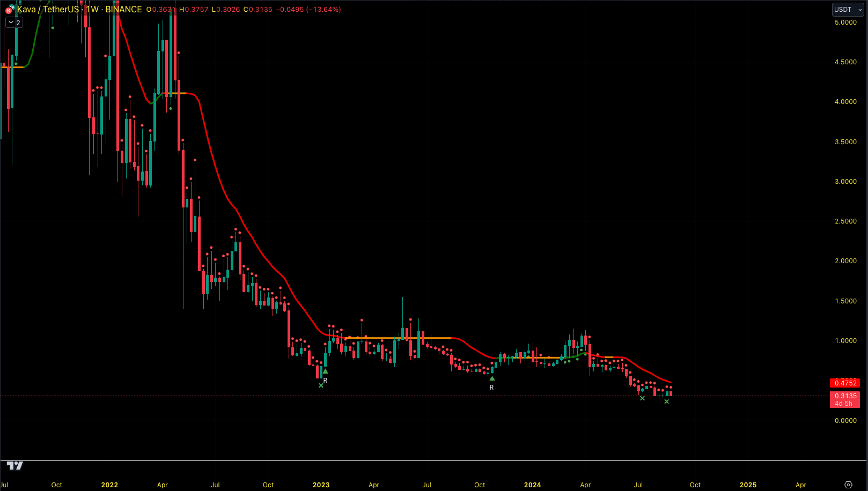Click the 0.3135 last price label
Viewport: 868px width, 491px height.
[845, 396]
